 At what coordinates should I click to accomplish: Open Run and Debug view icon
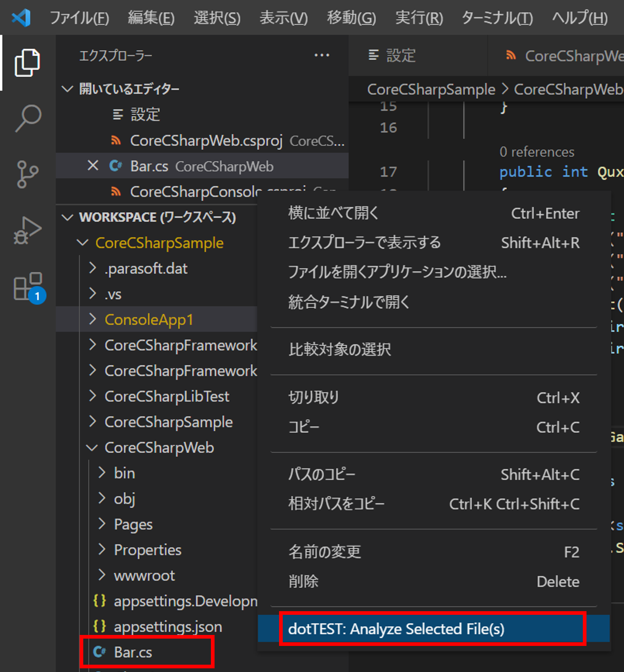[x=27, y=231]
